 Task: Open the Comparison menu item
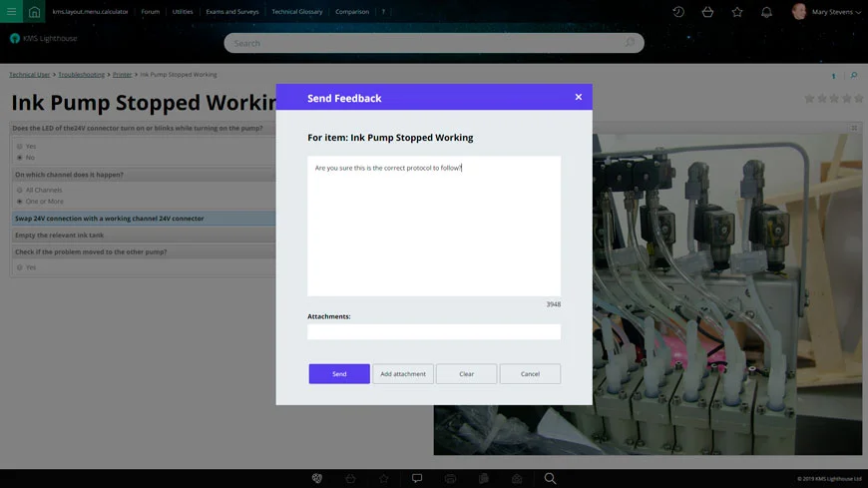tap(352, 12)
